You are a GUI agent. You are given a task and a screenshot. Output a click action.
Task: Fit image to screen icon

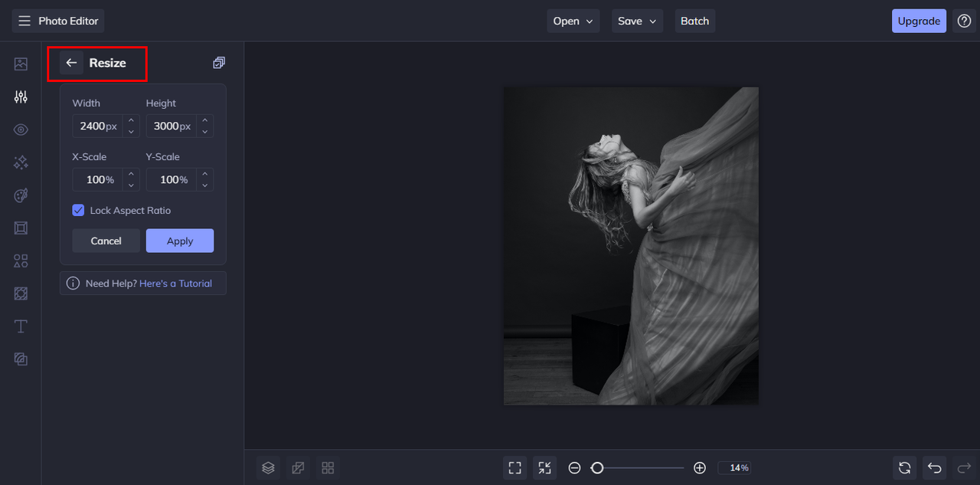[515, 467]
